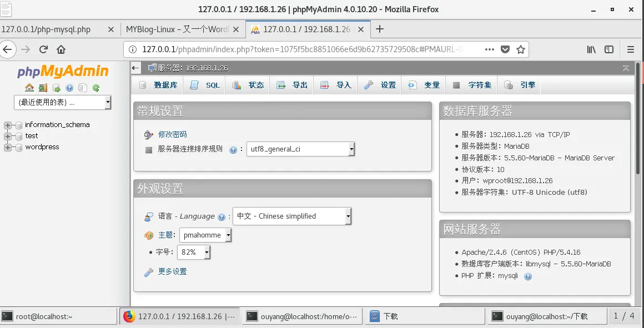The height and width of the screenshot is (328, 644).
Task: Click 更多设置 more settings link
Action: pyautogui.click(x=173, y=271)
